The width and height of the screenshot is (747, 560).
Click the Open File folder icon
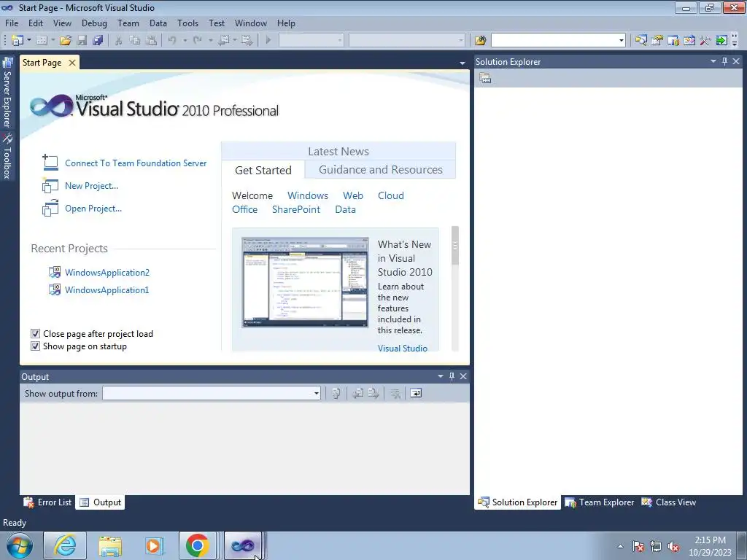pos(66,41)
